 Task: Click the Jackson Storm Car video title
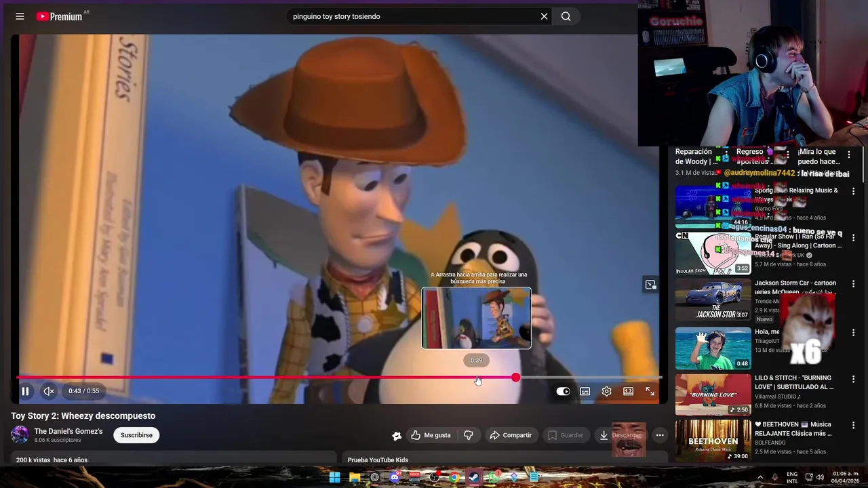coord(795,287)
